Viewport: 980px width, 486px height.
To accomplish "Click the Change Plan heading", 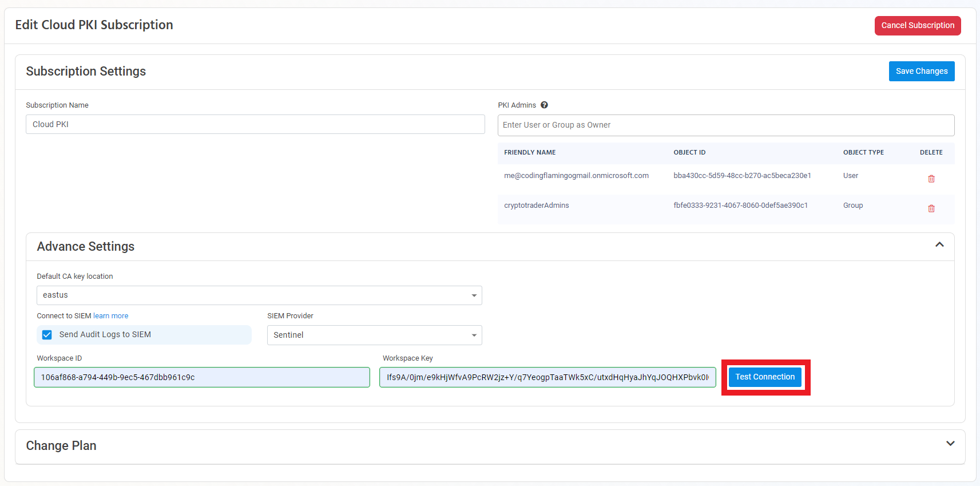I will point(61,445).
